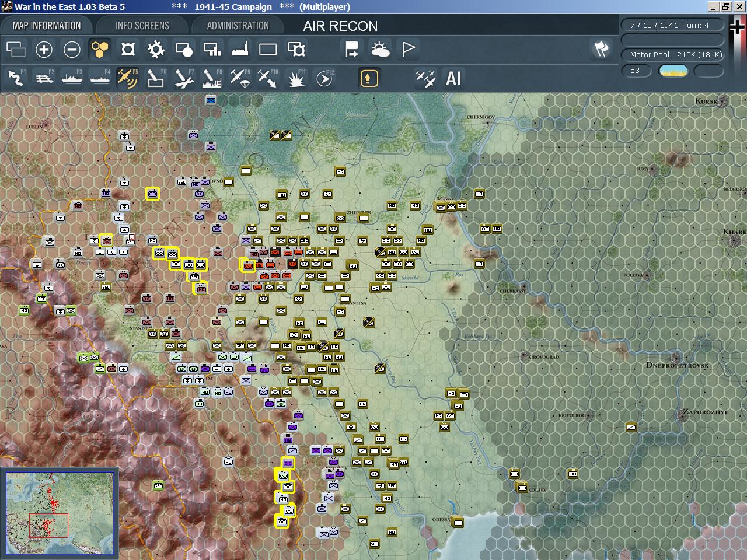Select Rail mode (F2)

pyautogui.click(x=44, y=78)
